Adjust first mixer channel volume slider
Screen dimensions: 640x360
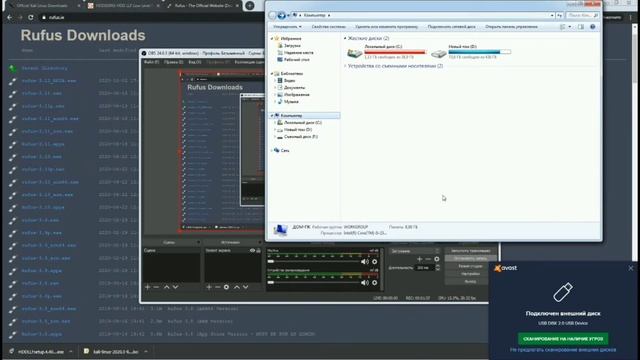(x=313, y=261)
